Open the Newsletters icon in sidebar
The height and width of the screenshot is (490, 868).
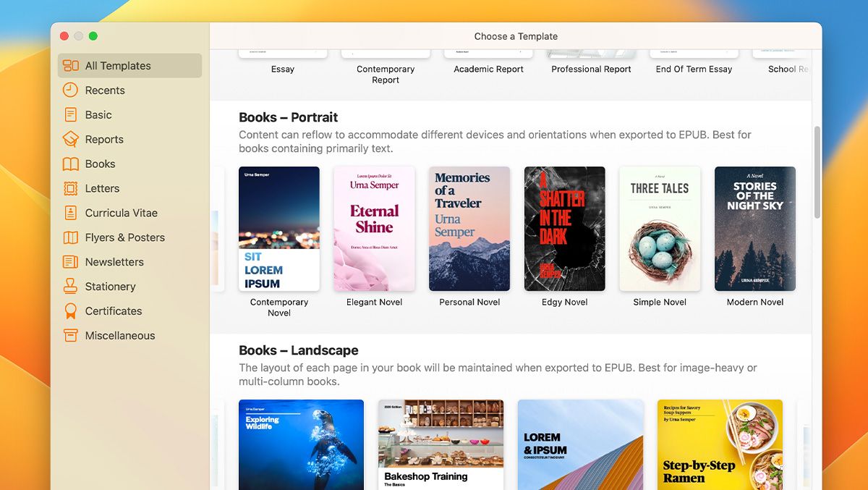point(70,263)
